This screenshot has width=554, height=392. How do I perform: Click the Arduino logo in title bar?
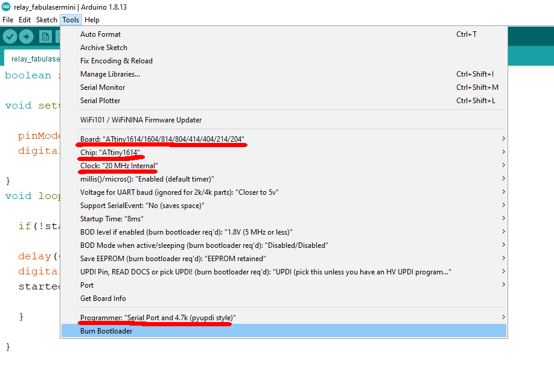pos(5,7)
